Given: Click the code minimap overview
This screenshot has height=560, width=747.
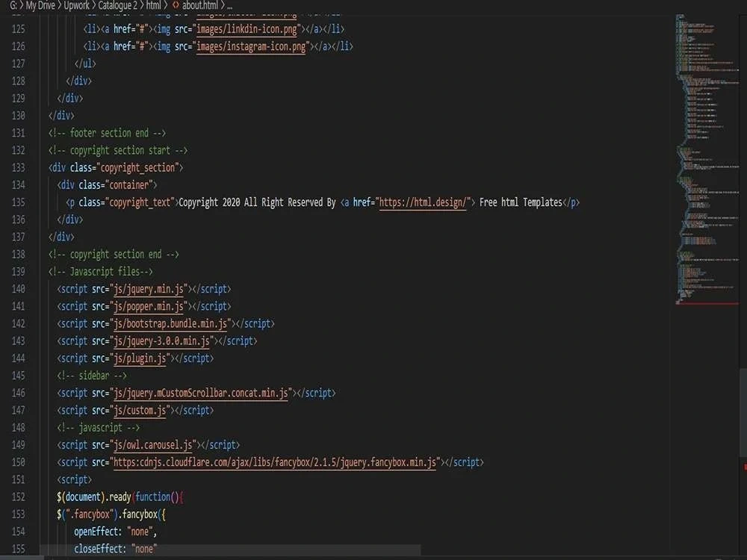Looking at the screenshot, I should [706, 160].
